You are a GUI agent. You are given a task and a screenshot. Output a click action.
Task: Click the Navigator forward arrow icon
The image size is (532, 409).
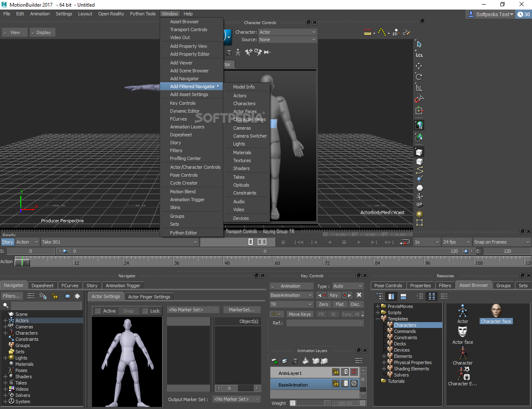click(77, 296)
